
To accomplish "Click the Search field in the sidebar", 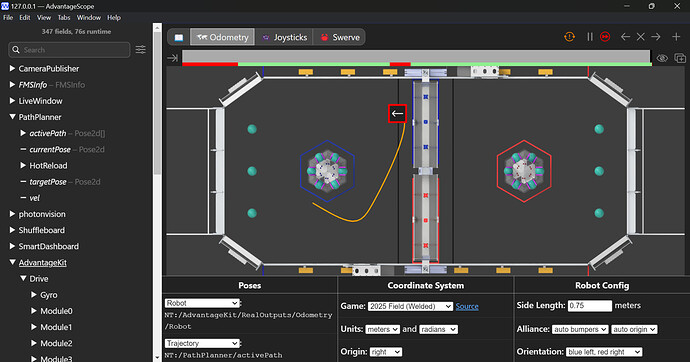I will click(69, 50).
